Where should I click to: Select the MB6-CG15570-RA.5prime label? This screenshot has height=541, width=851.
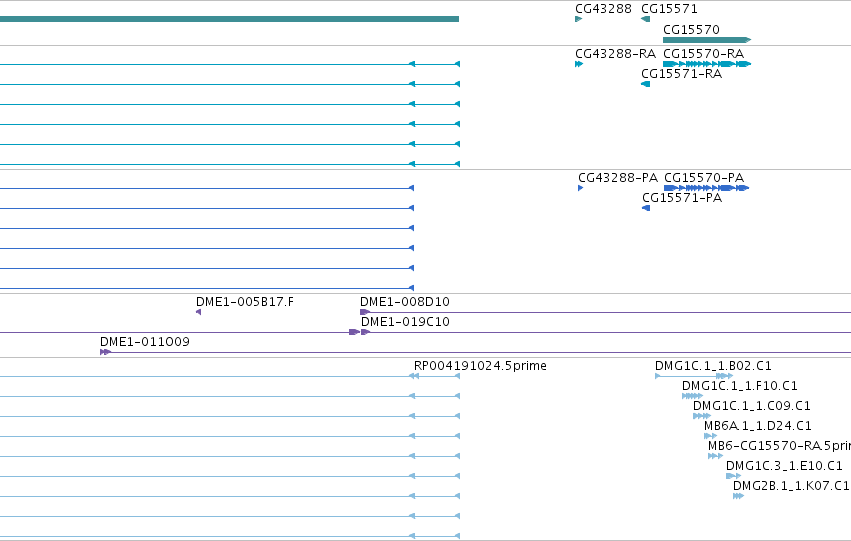tap(779, 446)
